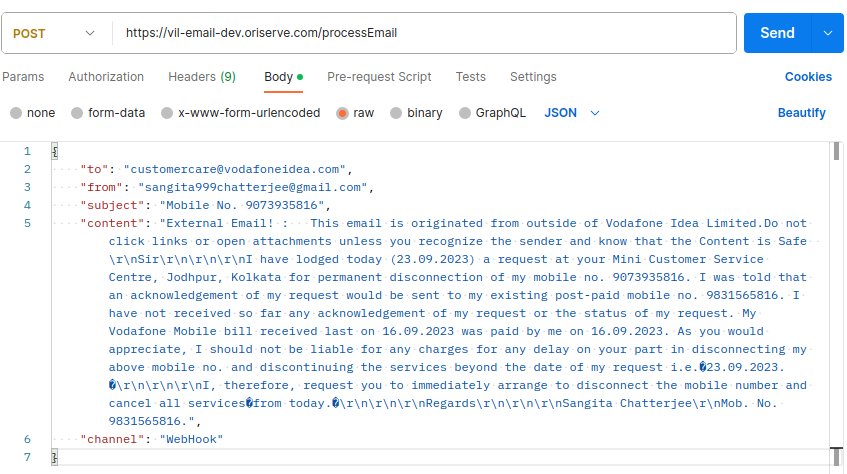Image resolution: width=847 pixels, height=474 pixels.
Task: Switch to the Params tab
Action: tap(23, 77)
